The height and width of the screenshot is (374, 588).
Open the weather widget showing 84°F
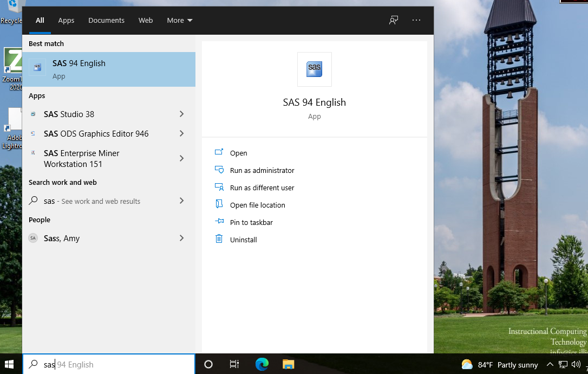pyautogui.click(x=500, y=365)
